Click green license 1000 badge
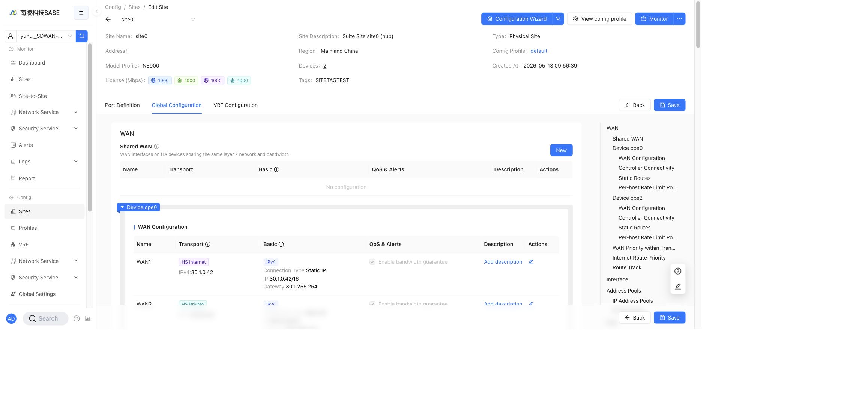The height and width of the screenshot is (411, 868). [x=186, y=80]
